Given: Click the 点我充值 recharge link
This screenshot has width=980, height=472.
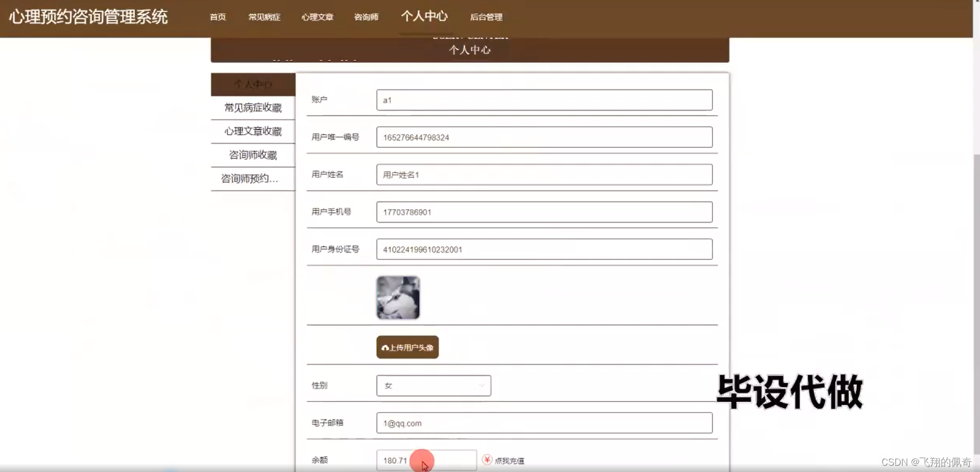Looking at the screenshot, I should pos(509,461).
